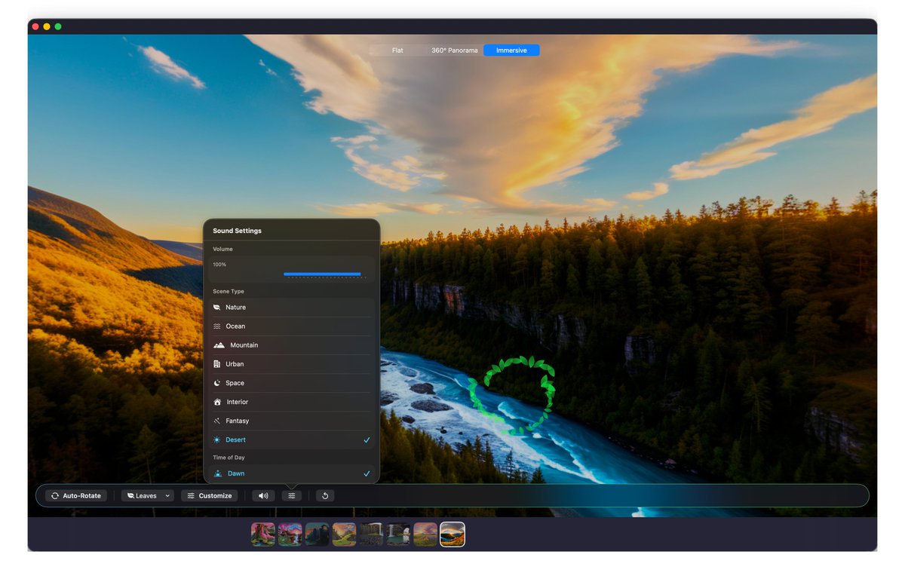
Task: Select the Immersive view tab
Action: pos(511,51)
